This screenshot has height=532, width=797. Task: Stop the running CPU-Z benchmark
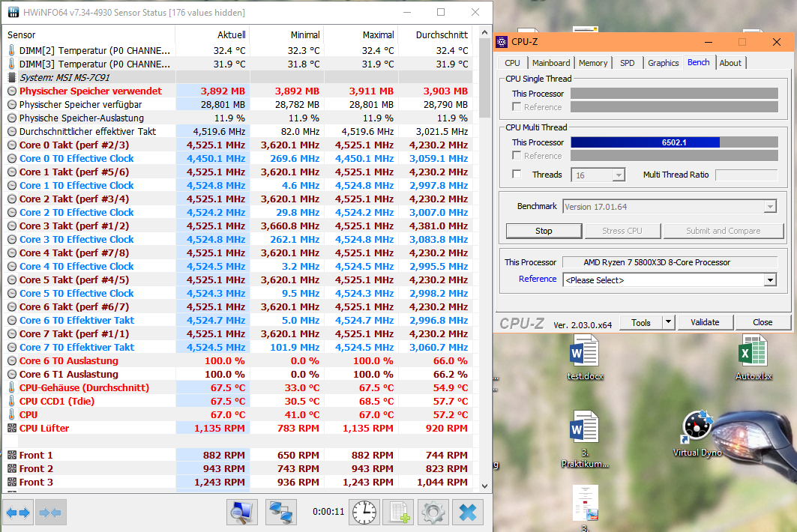544,231
